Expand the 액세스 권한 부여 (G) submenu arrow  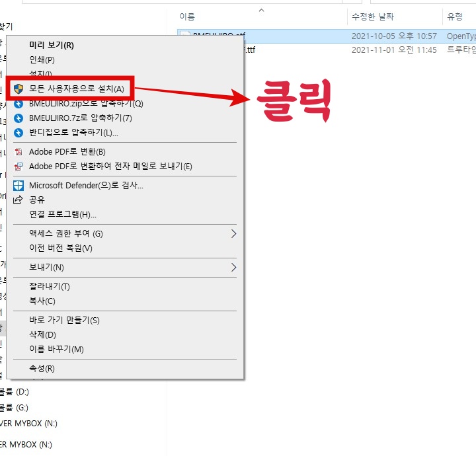pyautogui.click(x=233, y=233)
